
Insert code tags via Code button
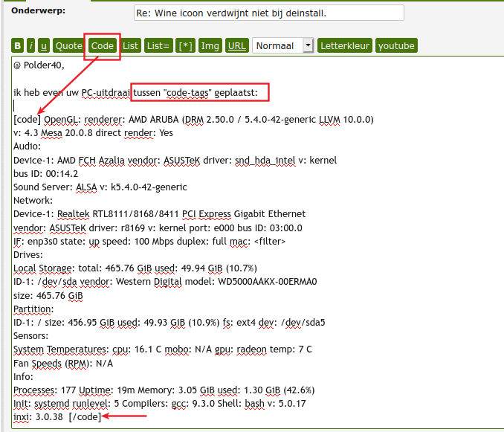click(103, 45)
